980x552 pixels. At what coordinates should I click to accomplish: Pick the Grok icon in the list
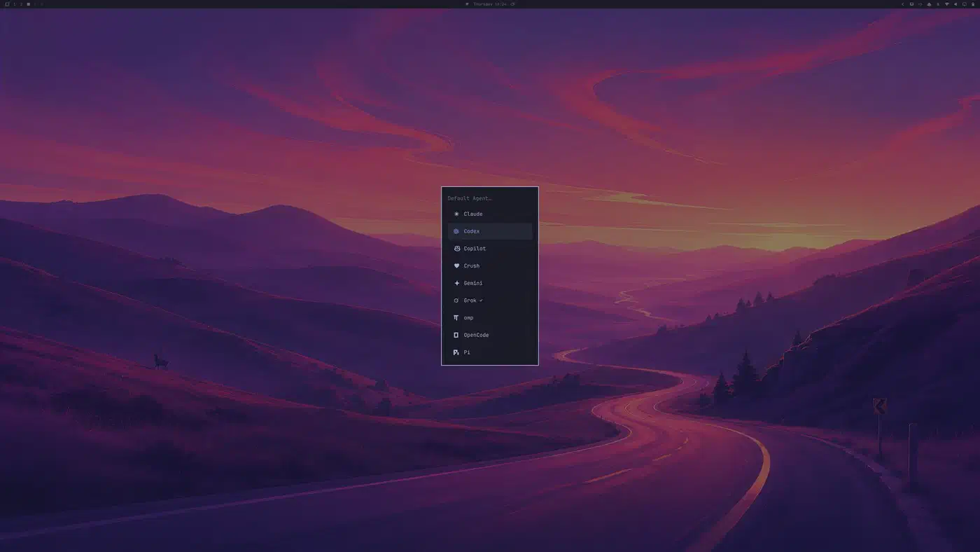(456, 301)
